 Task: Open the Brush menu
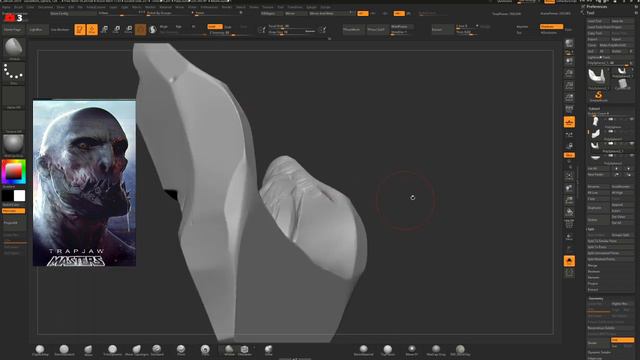[19, 7]
